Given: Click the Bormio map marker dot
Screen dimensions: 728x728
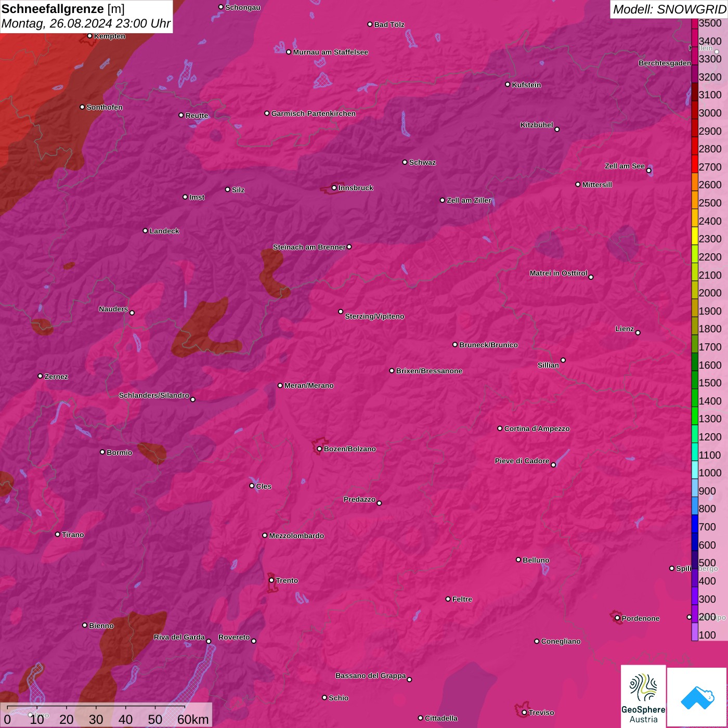Looking at the screenshot, I should 102,452.
